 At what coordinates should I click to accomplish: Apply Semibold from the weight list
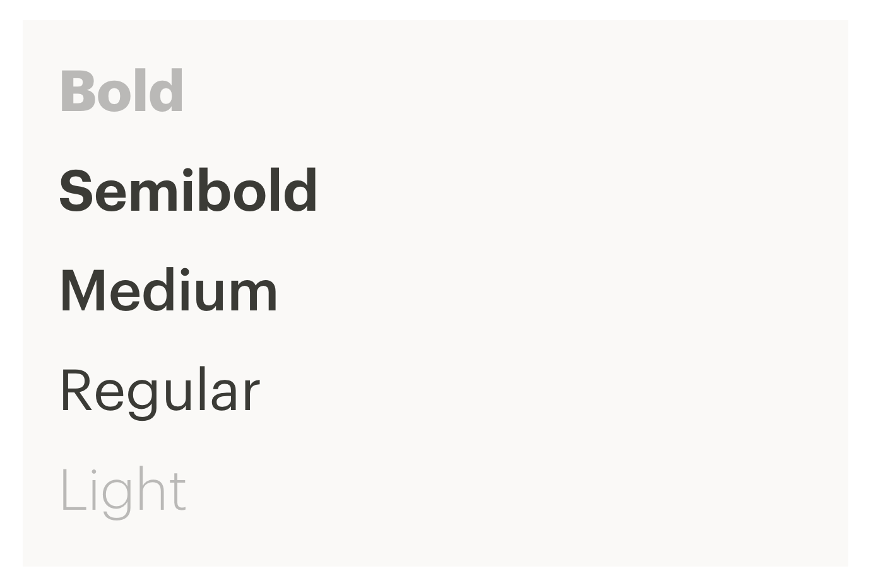click(188, 191)
